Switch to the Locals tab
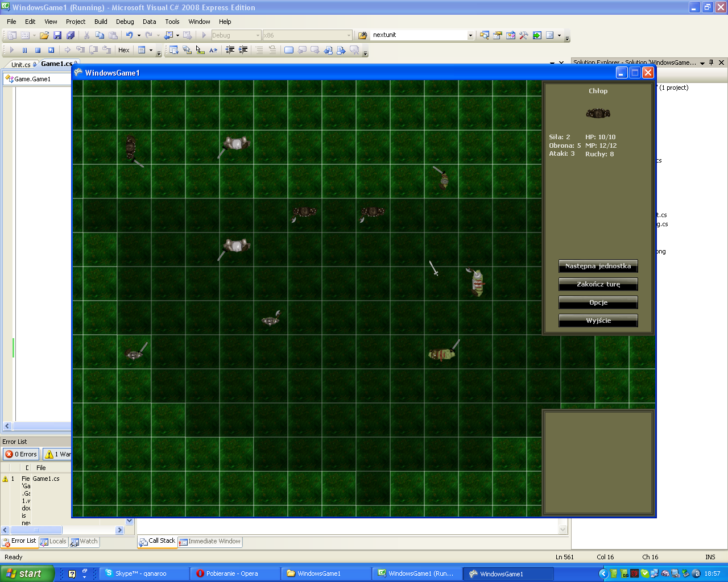Viewport: 728px width, 582px height. (x=53, y=542)
